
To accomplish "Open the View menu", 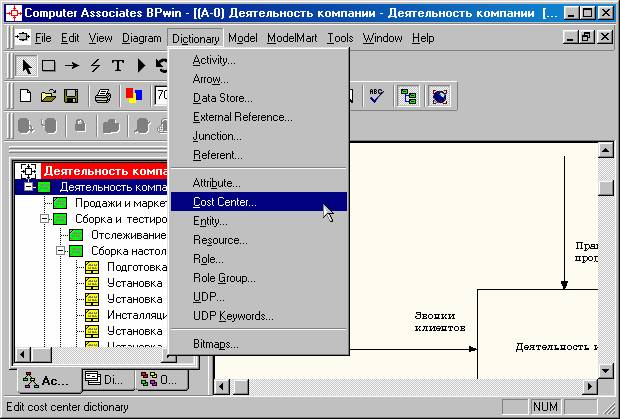I will pyautogui.click(x=100, y=38).
